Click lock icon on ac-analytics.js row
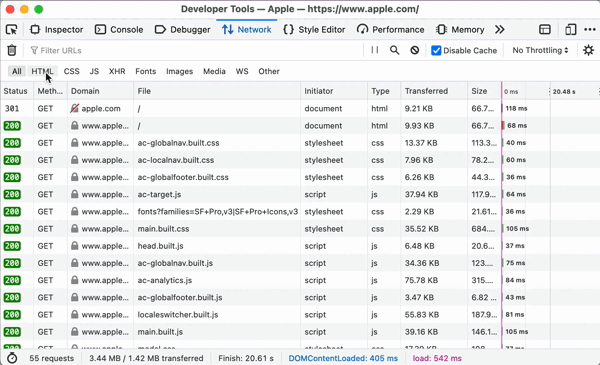The height and width of the screenshot is (365, 600). 75,280
